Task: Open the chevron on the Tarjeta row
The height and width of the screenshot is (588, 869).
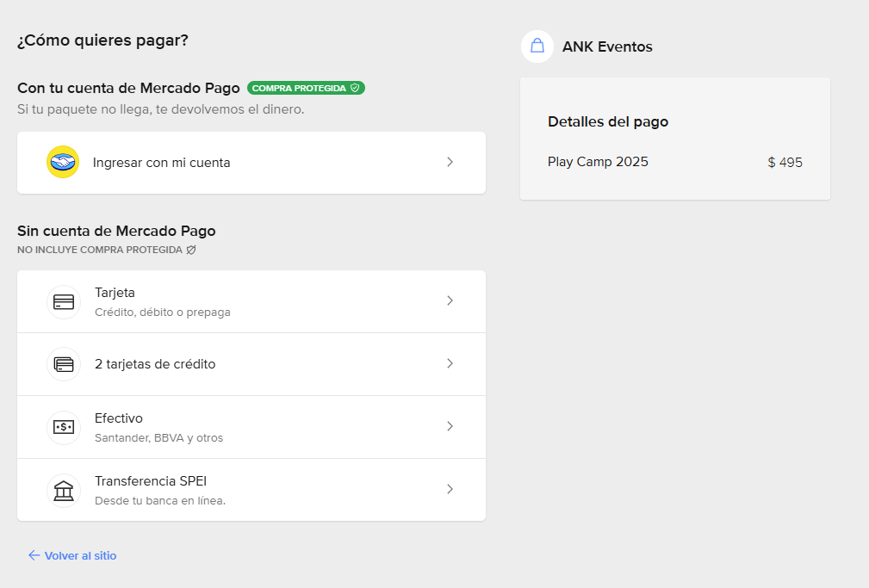Action: click(450, 300)
